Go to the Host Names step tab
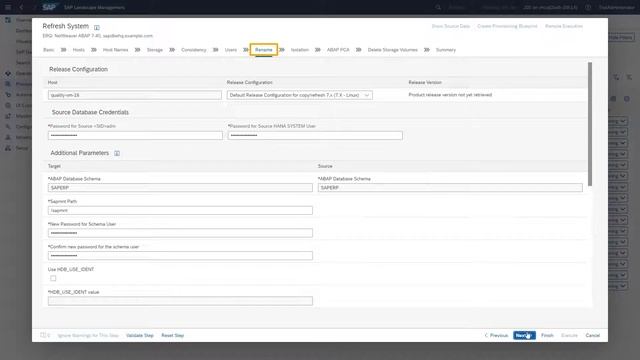 [x=116, y=50]
